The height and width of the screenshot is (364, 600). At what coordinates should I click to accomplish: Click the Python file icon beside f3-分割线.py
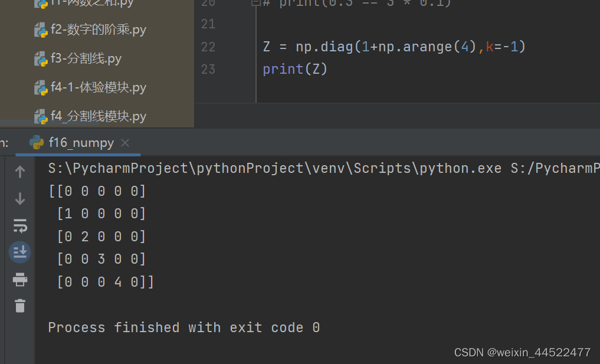click(41, 59)
